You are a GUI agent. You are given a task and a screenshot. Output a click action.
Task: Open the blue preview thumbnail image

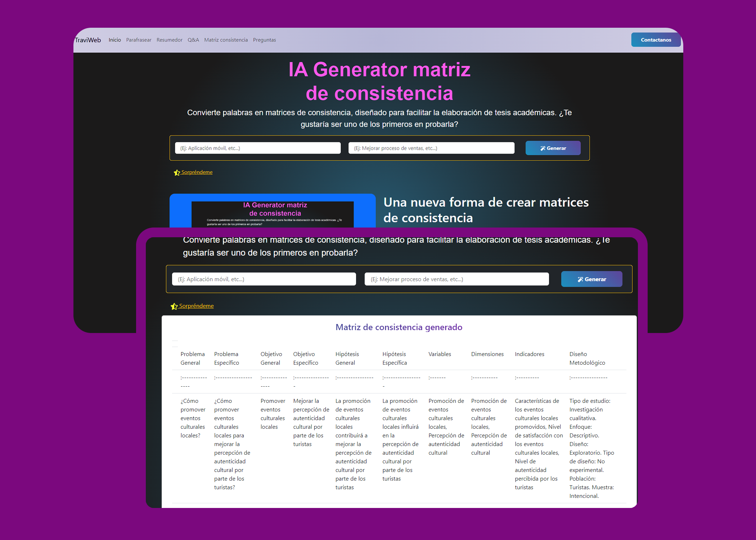272,211
